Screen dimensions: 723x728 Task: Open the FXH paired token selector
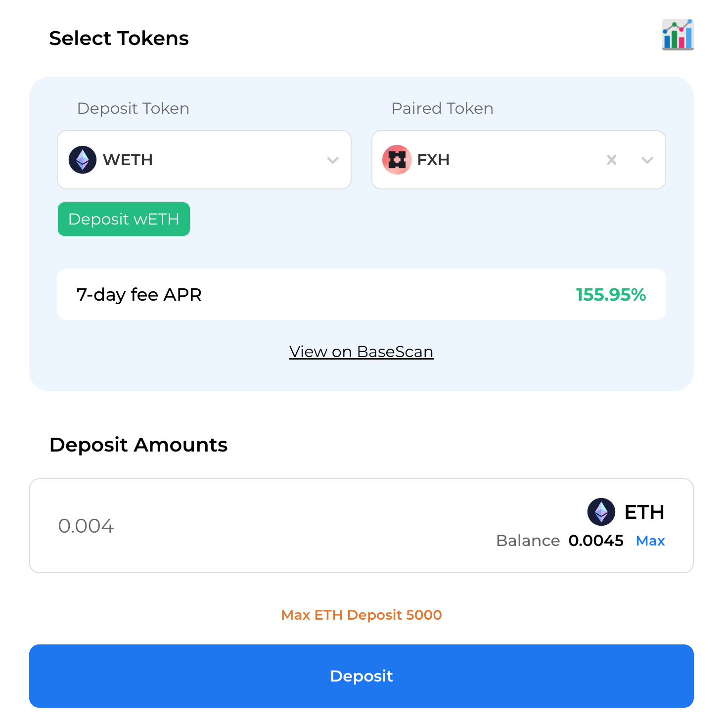pyautogui.click(x=519, y=160)
